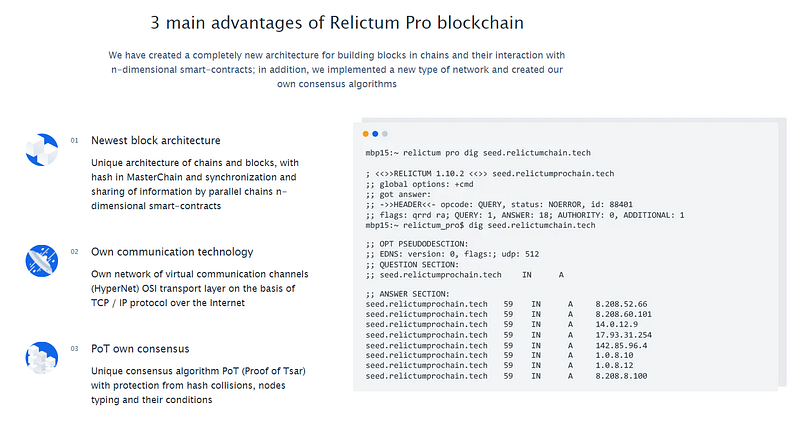Select the 03 number label
Screen dimensions: 800x428
74,349
